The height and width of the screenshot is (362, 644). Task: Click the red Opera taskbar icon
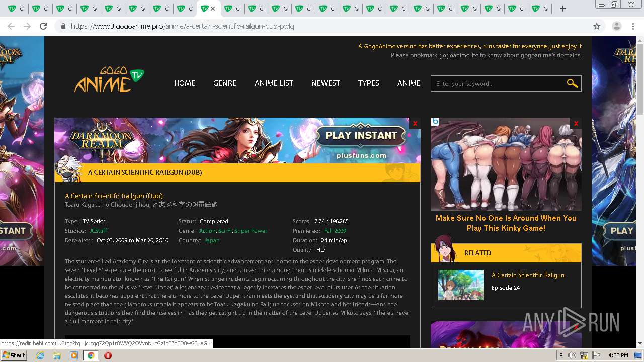[108, 355]
